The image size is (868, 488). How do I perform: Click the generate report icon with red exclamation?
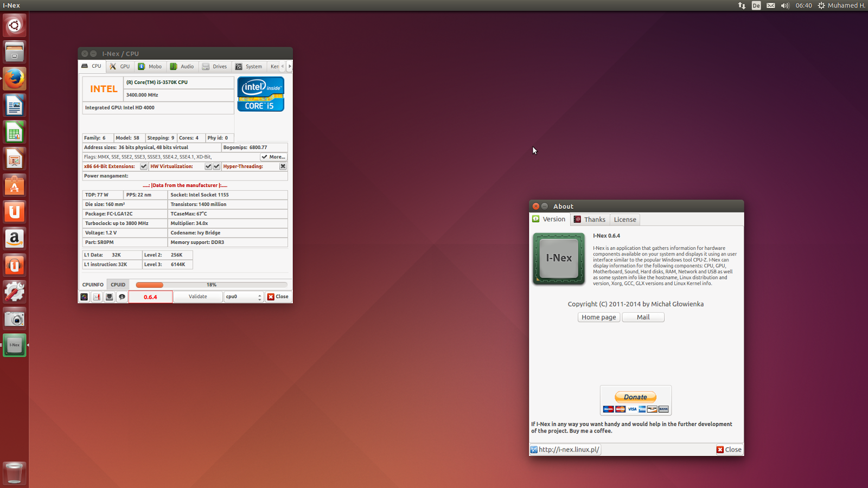point(97,297)
